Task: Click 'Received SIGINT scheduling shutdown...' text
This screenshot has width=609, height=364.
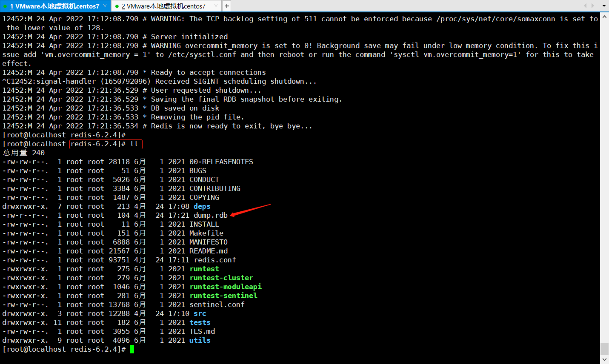Action: pos(236,81)
